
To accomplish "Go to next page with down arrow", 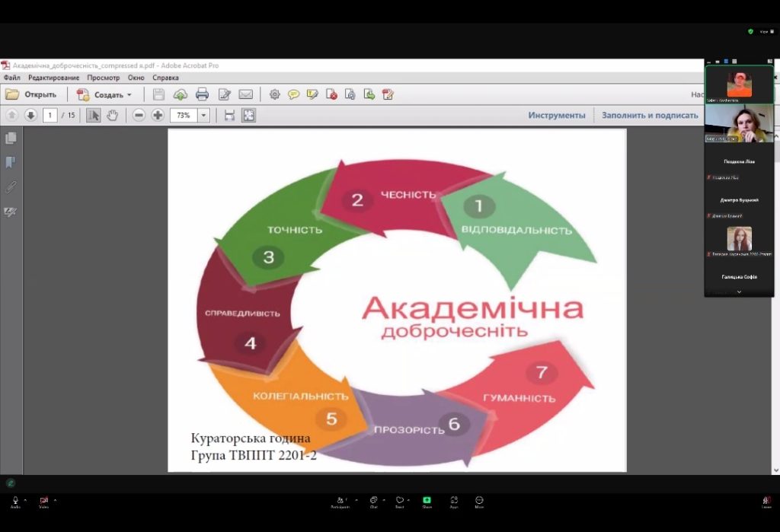I will point(30,116).
